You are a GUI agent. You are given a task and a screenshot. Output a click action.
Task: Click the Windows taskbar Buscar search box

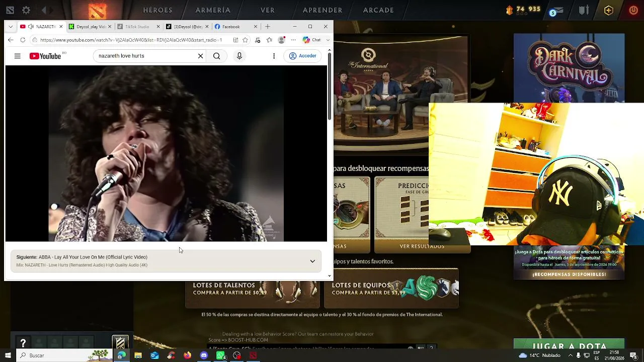(x=64, y=355)
